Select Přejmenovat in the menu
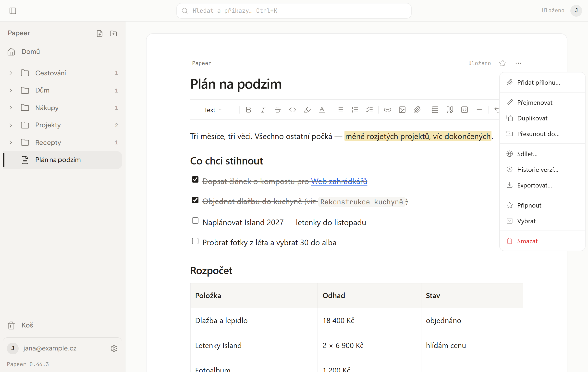Image resolution: width=588 pixels, height=372 pixels. (542, 103)
